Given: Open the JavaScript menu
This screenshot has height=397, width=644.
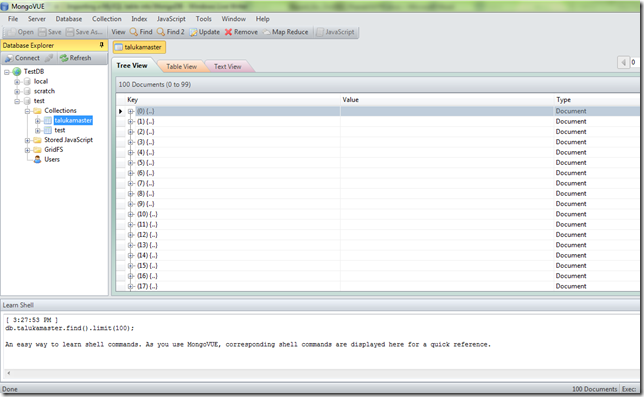Looking at the screenshot, I should (171, 19).
